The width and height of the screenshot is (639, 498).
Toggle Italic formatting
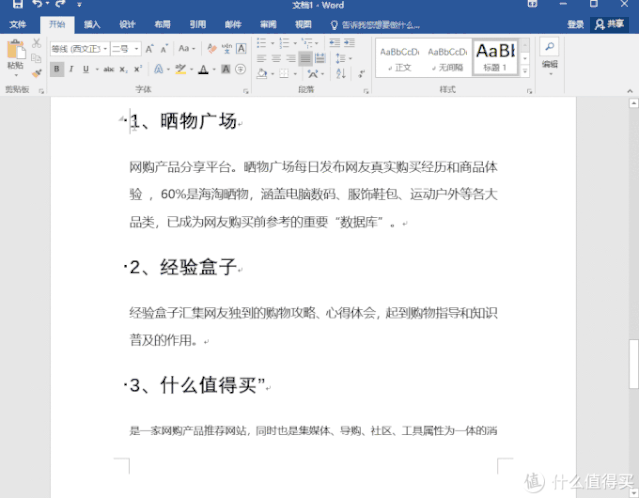pyautogui.click(x=71, y=69)
